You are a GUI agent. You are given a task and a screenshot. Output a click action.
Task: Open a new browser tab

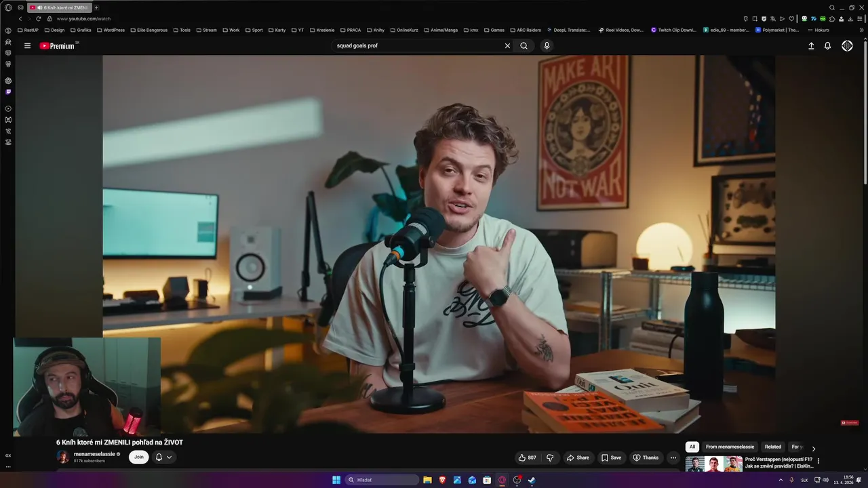coord(96,7)
